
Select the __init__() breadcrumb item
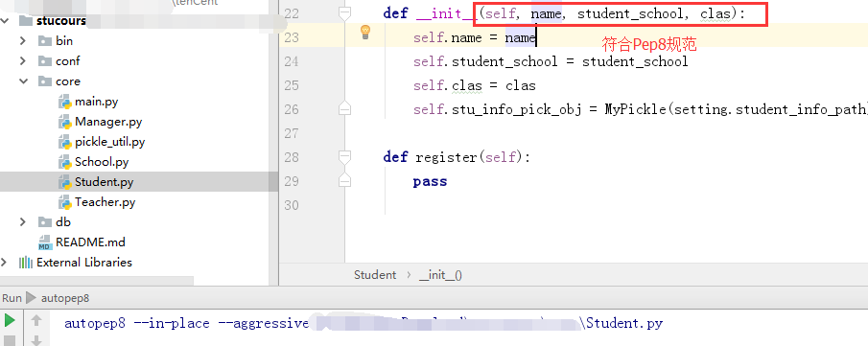(440, 274)
